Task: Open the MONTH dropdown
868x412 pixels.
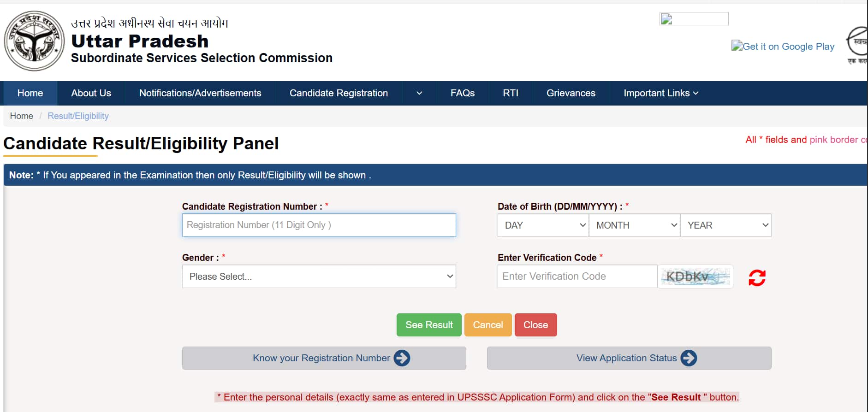Action: click(x=635, y=225)
